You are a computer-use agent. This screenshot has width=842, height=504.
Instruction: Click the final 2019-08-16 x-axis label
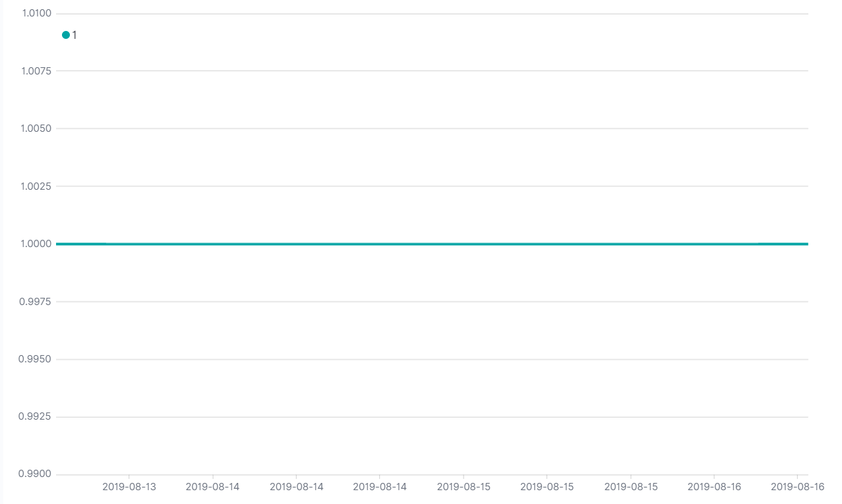click(797, 487)
